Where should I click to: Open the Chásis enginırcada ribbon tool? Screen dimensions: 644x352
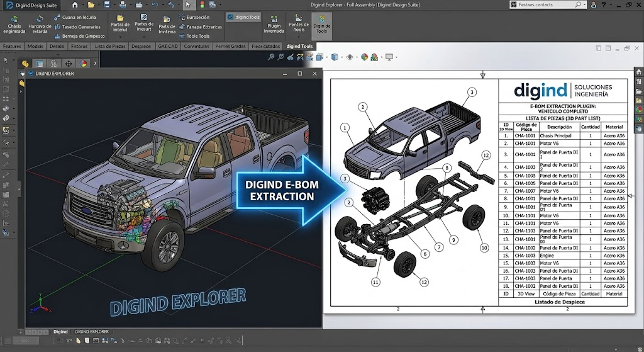pyautogui.click(x=14, y=25)
